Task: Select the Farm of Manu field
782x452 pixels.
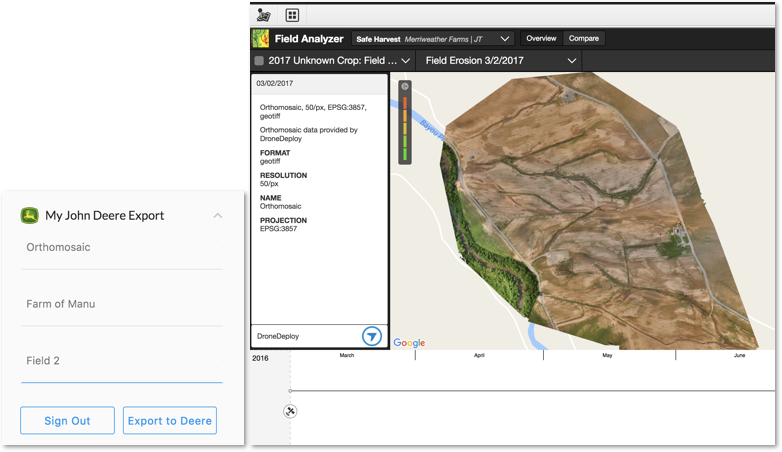Action: click(121, 304)
